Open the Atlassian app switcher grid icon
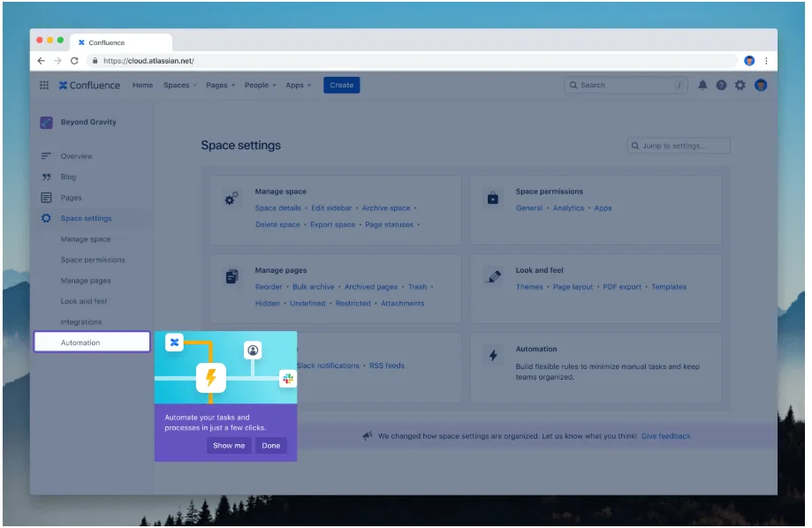812x528 pixels. click(42, 85)
